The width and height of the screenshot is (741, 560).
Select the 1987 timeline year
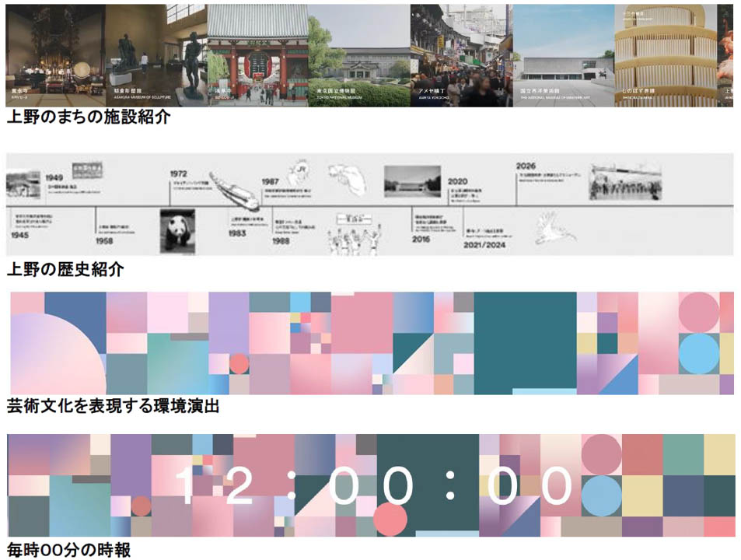(x=271, y=181)
